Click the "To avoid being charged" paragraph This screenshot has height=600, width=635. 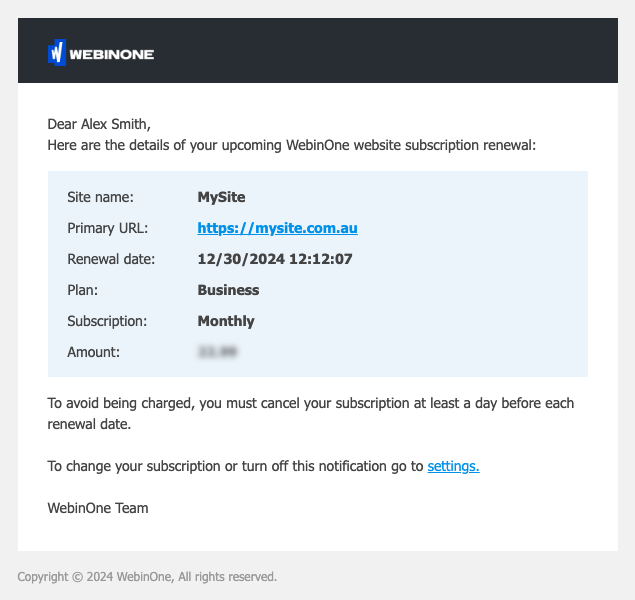(x=311, y=413)
